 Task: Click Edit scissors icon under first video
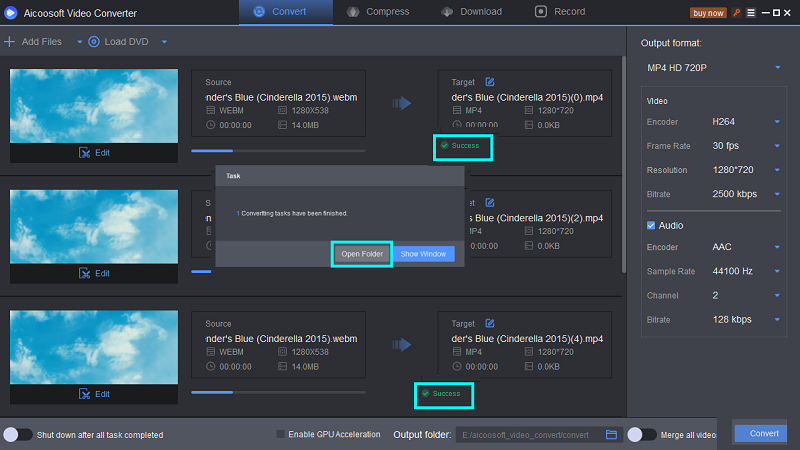(84, 153)
